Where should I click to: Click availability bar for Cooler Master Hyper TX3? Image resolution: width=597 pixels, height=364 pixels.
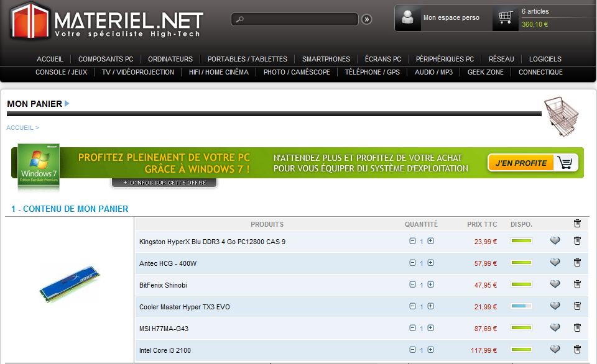[521, 306]
